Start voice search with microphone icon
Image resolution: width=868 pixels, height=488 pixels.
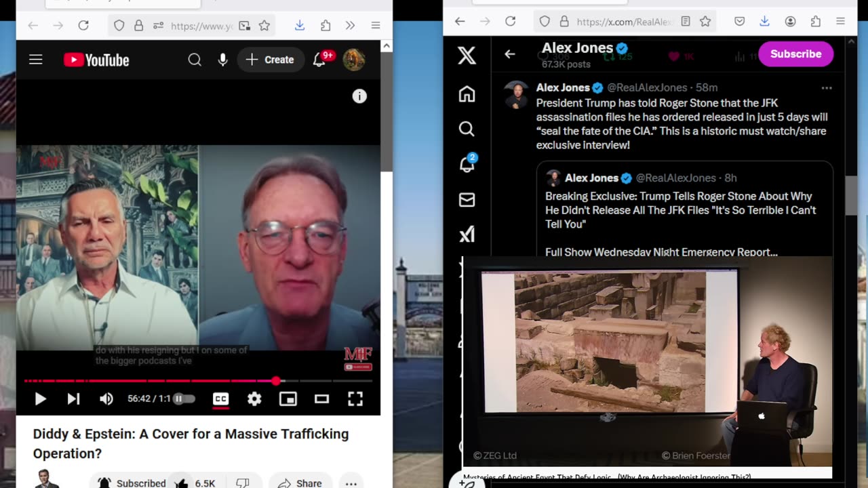pyautogui.click(x=222, y=60)
